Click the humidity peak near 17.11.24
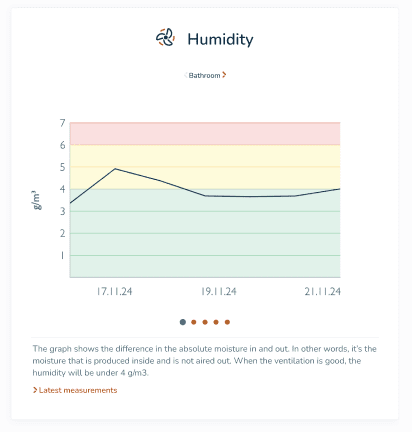 115,169
